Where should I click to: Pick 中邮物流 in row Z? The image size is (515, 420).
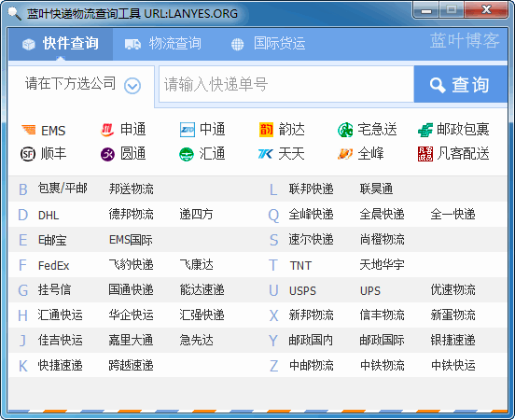pyautogui.click(x=311, y=366)
